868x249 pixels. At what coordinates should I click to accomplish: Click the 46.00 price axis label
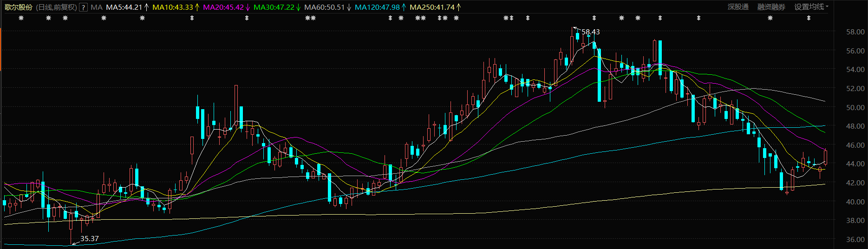[x=855, y=145]
